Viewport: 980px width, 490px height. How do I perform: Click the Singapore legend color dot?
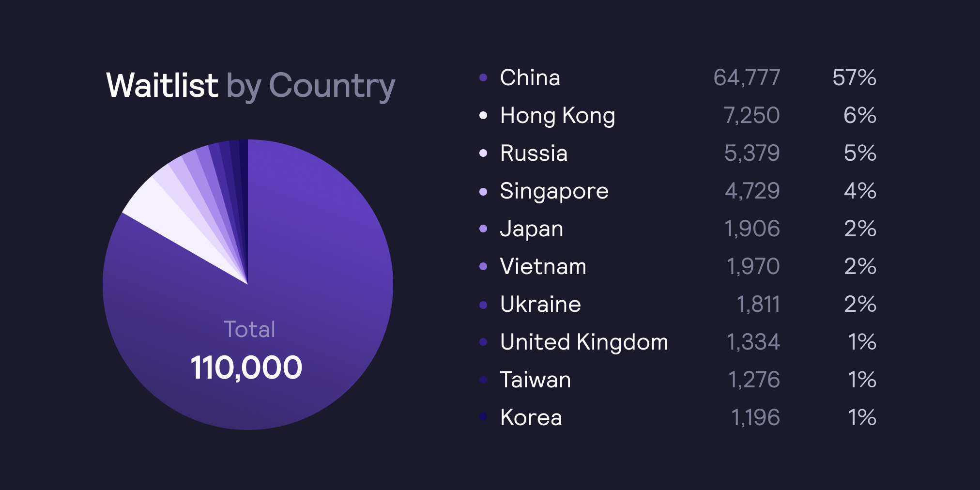tap(483, 191)
